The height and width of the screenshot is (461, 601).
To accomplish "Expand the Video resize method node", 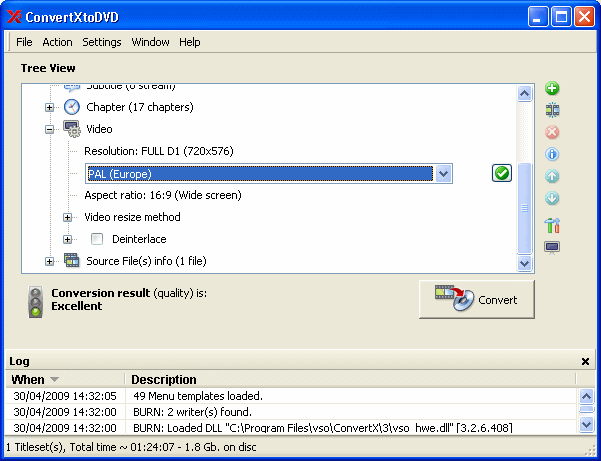I will [x=67, y=217].
